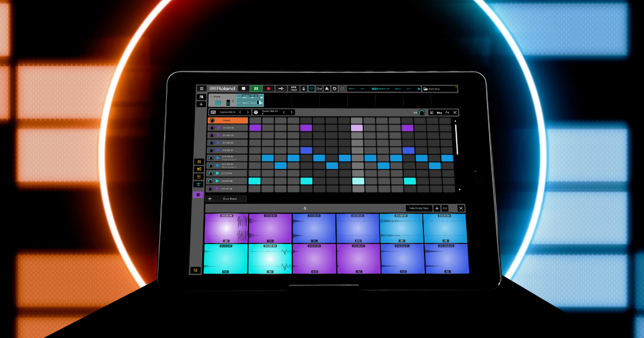Click the hamburger menu icon top left
The width and height of the screenshot is (644, 338).
pos(202,89)
